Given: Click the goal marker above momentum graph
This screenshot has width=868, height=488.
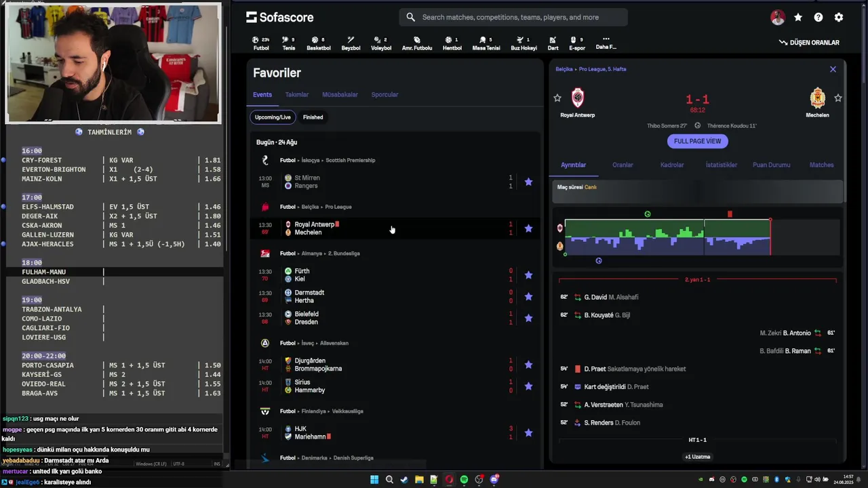Looking at the screenshot, I should [x=647, y=214].
